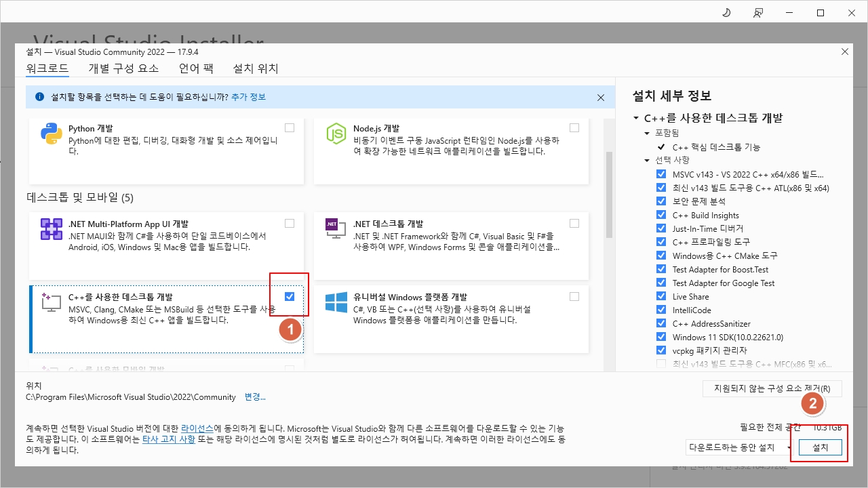The width and height of the screenshot is (868, 488).
Task: Uncheck Test Adapter for Boost.Test
Action: (661, 269)
